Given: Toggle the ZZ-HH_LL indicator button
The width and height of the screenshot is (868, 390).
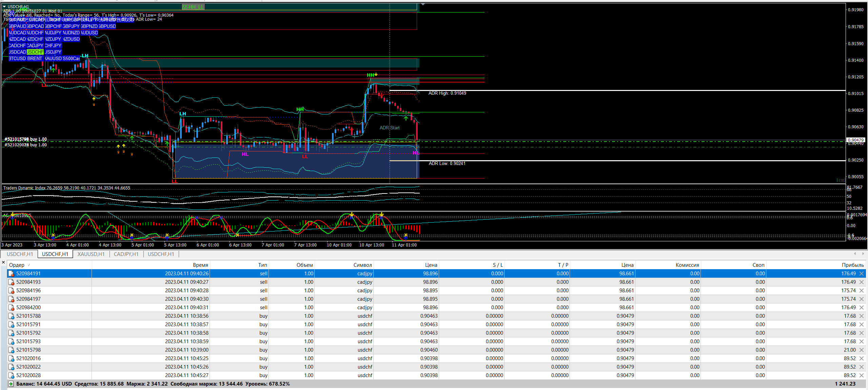Looking at the screenshot, I should 193,7.
